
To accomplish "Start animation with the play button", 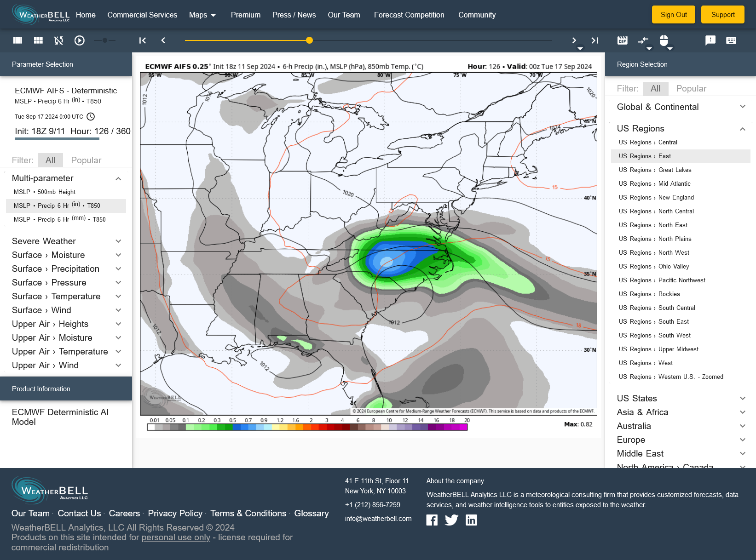I will click(x=80, y=40).
